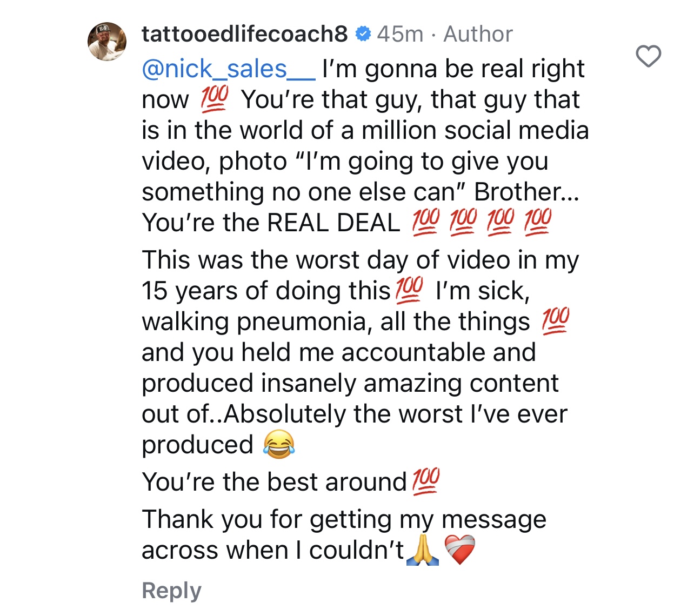Viewport: 694px width, 616px height.
Task: Click the laughing tears emoji after "produced"
Action: (279, 445)
